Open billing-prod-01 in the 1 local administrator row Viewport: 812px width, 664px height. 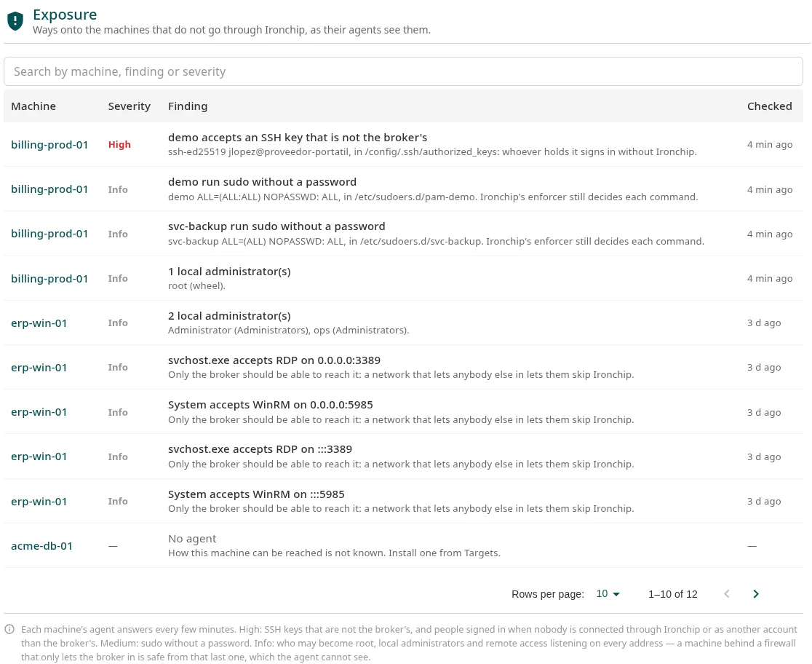pyautogui.click(x=49, y=278)
